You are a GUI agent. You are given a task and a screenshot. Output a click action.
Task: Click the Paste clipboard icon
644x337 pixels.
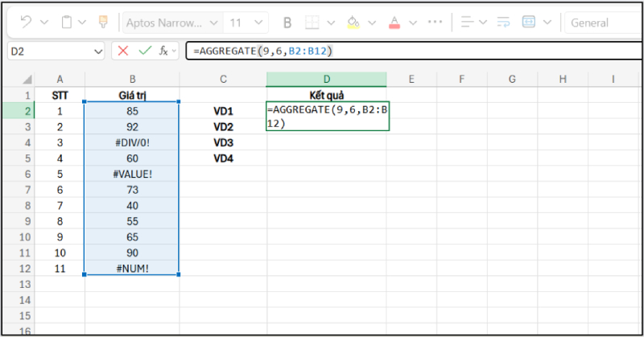[x=68, y=23]
